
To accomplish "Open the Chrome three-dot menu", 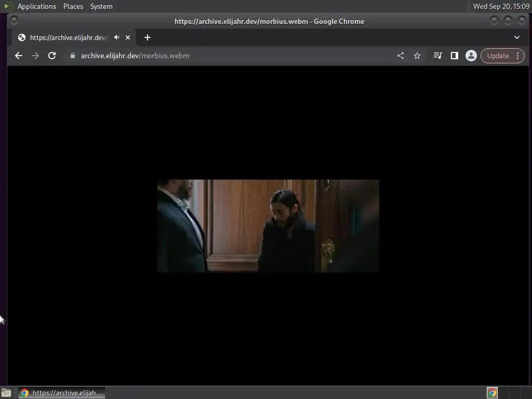I will [518, 56].
